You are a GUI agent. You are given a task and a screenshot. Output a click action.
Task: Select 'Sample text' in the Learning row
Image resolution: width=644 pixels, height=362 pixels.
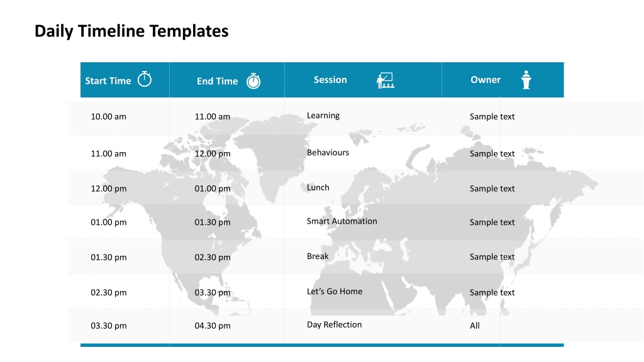[x=492, y=116]
